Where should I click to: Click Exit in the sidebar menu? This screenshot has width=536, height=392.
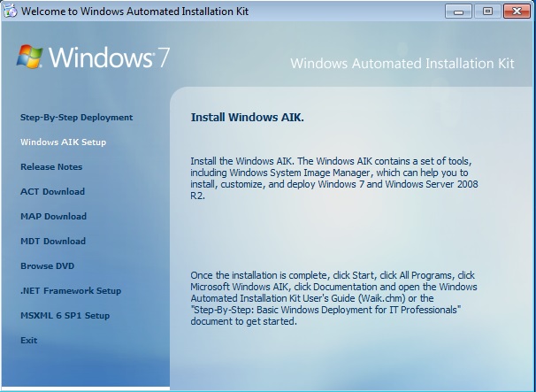(28, 341)
